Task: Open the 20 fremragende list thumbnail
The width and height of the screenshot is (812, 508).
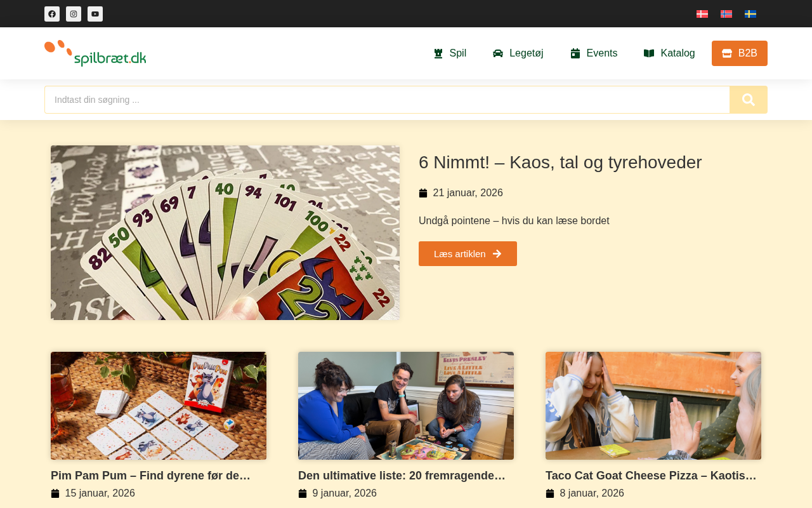Action: [x=406, y=406]
